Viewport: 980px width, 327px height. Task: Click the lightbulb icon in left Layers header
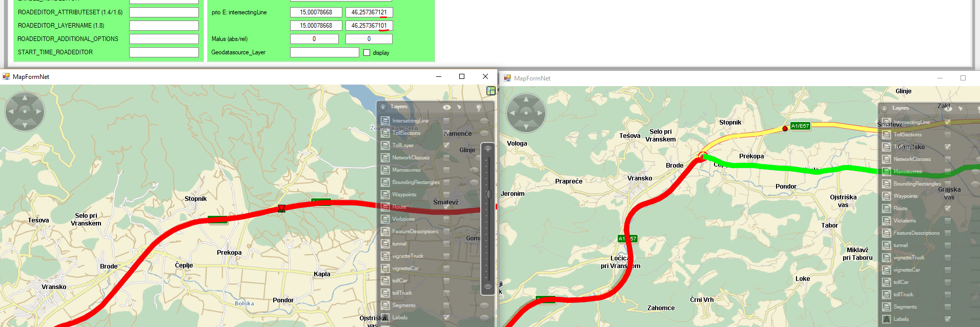point(478,107)
